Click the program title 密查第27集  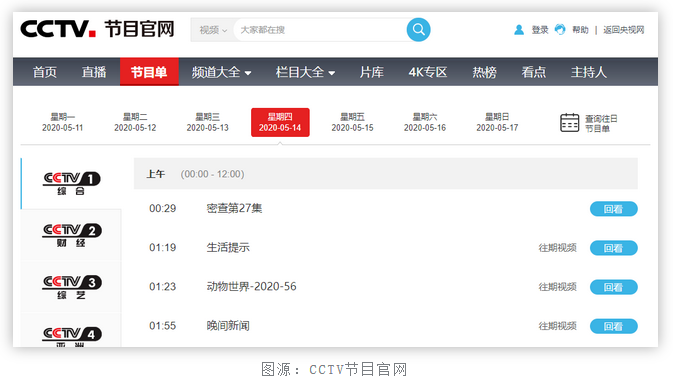tap(234, 208)
